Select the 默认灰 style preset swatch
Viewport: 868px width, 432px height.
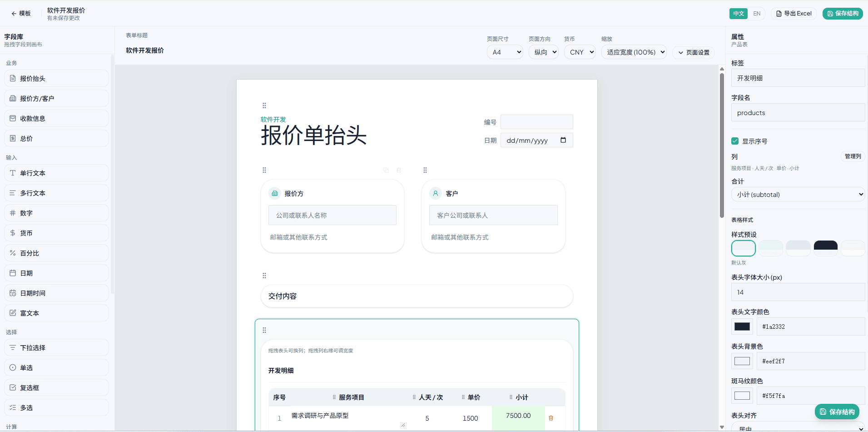(744, 248)
